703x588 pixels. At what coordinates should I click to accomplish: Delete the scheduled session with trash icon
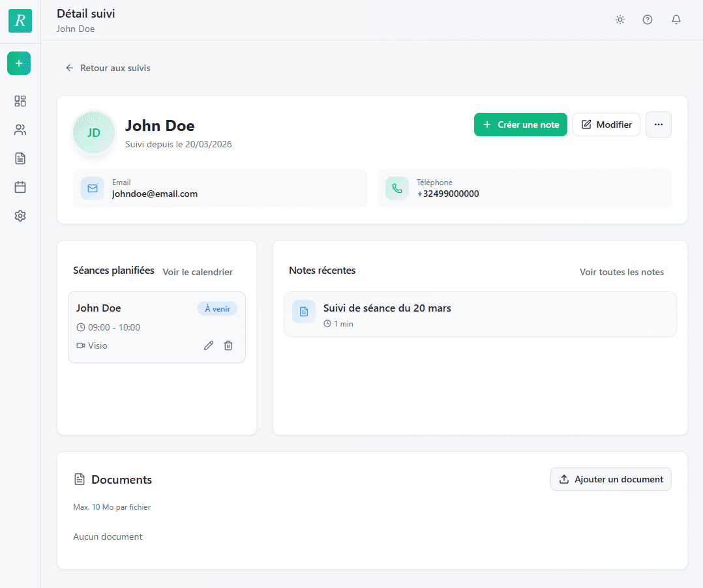point(228,345)
